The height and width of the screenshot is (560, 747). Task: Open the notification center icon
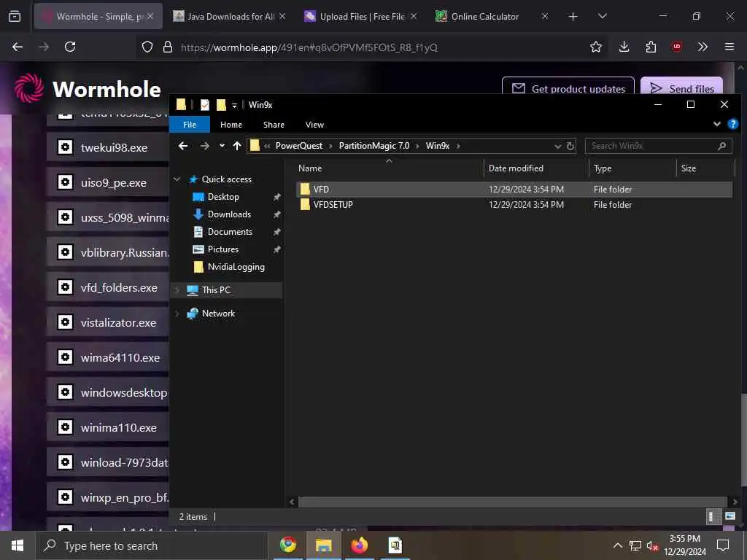pyautogui.click(x=723, y=545)
